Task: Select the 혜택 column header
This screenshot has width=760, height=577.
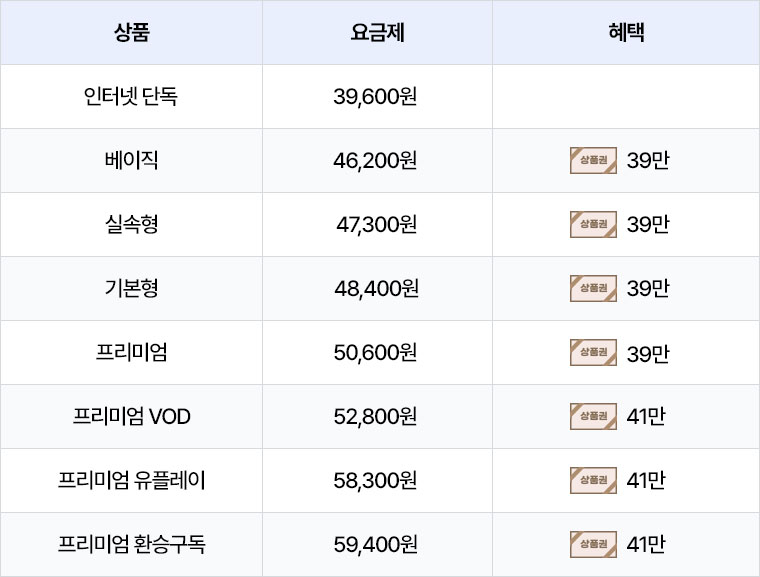Action: pyautogui.click(x=626, y=32)
